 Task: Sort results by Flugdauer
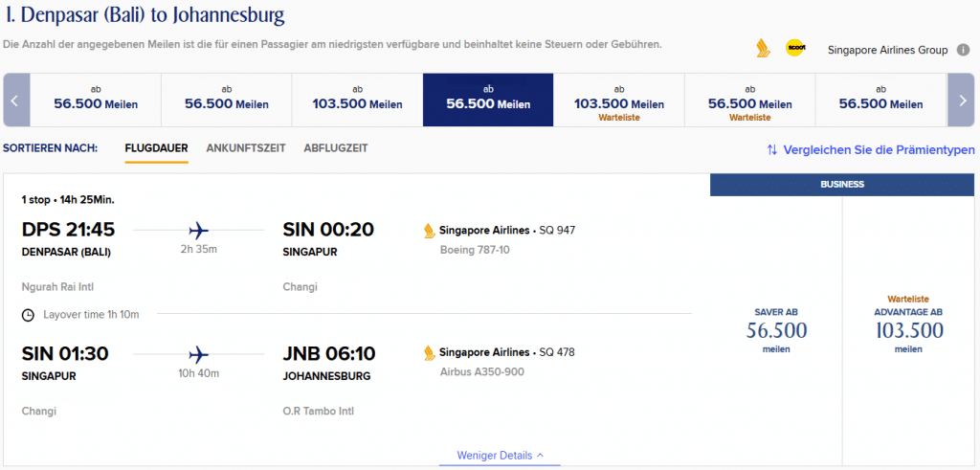[156, 148]
